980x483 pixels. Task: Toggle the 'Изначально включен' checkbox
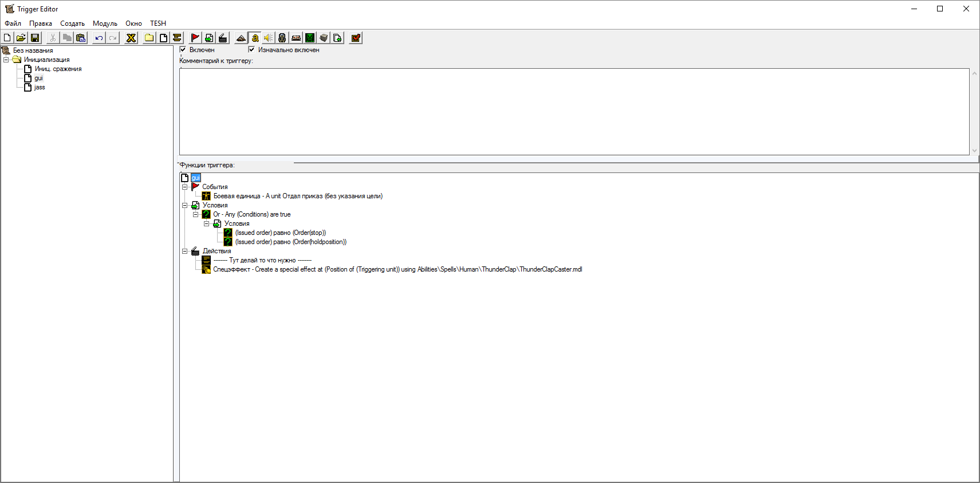251,49
